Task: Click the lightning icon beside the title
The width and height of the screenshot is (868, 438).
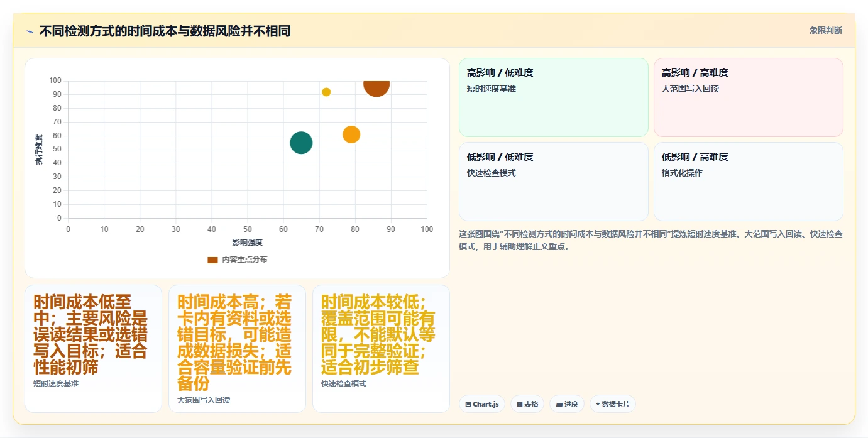Action: (30, 31)
